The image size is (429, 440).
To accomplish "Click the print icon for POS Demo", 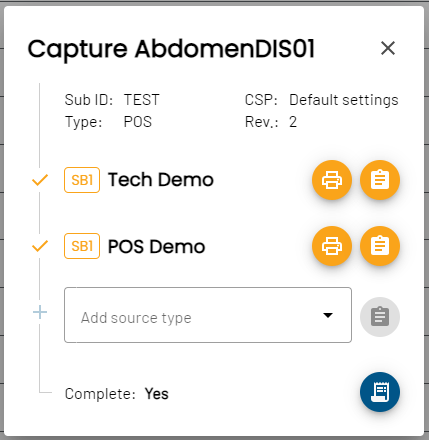I will [332, 246].
